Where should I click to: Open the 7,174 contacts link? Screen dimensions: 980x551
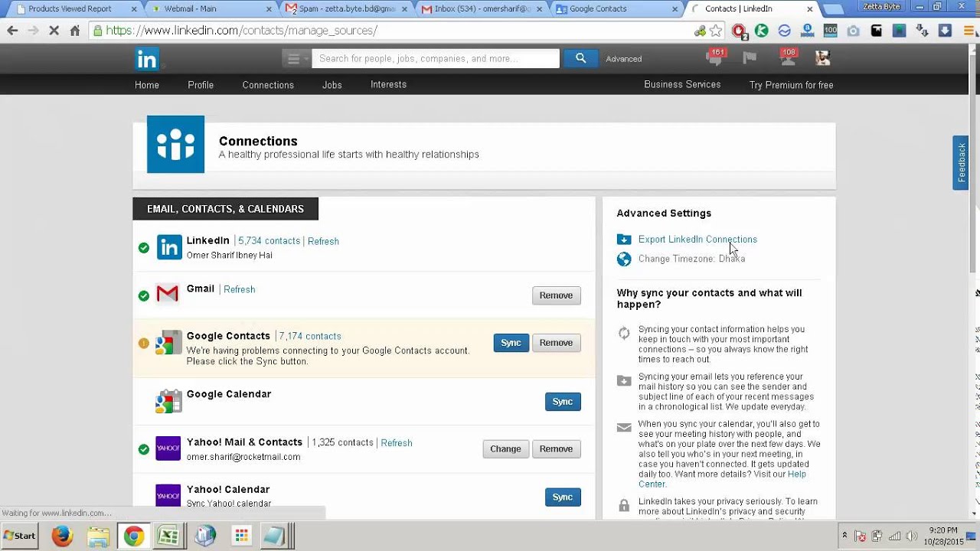tap(310, 336)
